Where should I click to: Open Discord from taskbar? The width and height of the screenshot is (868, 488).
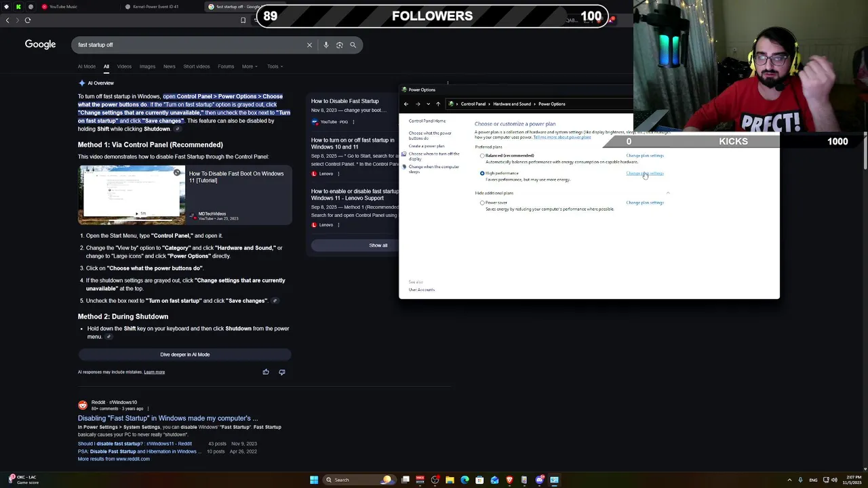(539, 480)
